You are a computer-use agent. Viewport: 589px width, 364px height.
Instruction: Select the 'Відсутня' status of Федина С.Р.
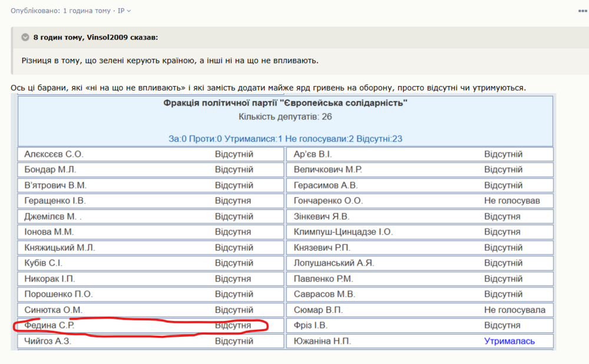(x=233, y=326)
